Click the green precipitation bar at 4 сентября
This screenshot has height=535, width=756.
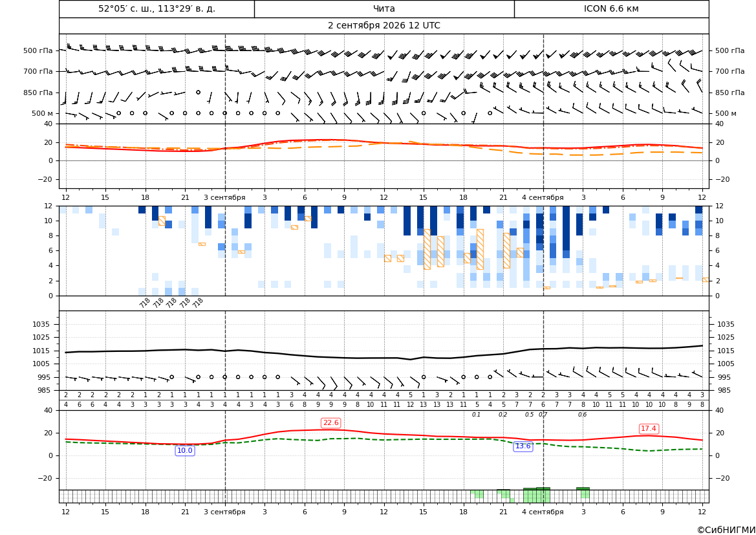543,496
